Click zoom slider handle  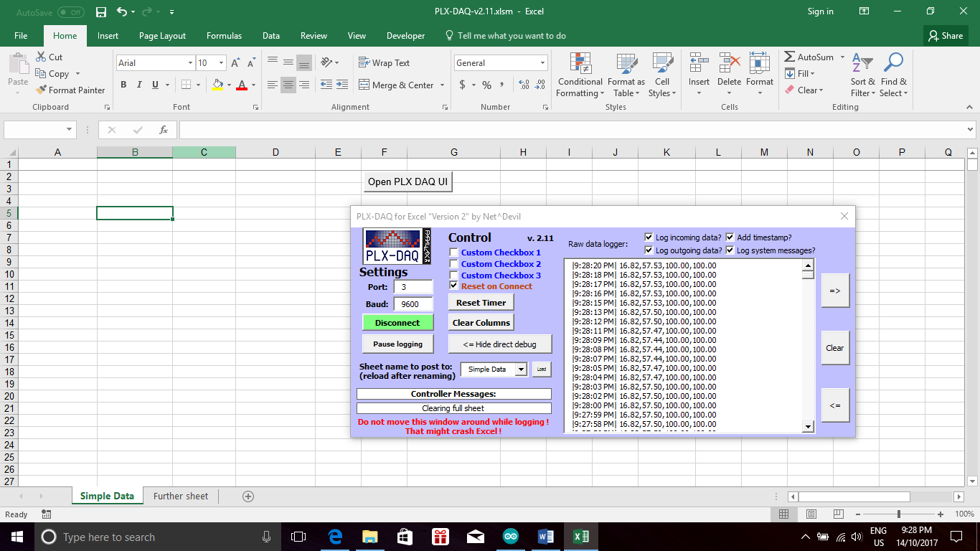(899, 514)
